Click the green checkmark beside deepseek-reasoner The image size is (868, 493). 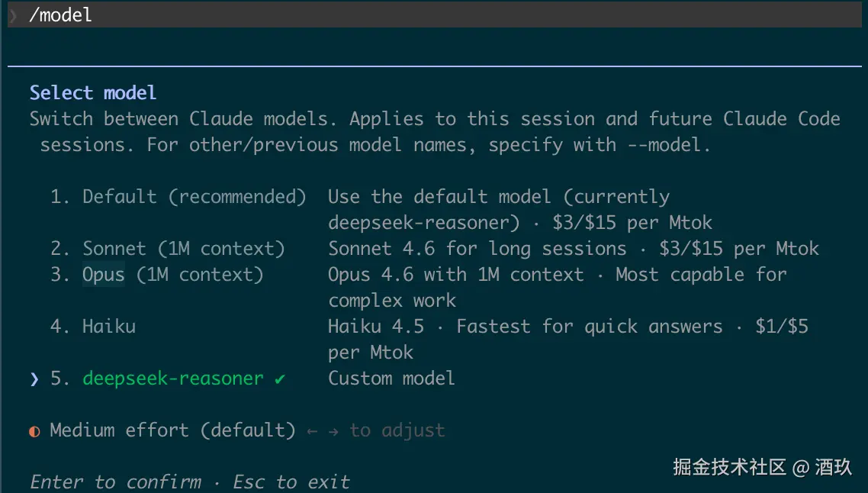280,379
